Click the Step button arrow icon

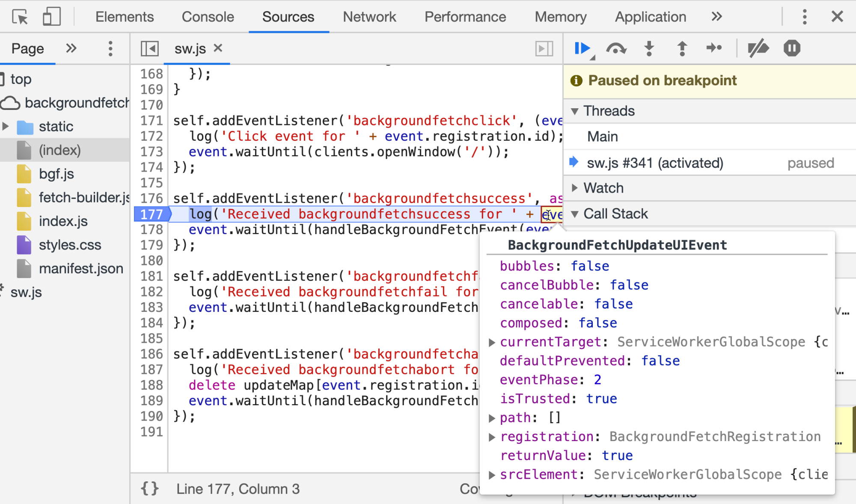point(714,48)
